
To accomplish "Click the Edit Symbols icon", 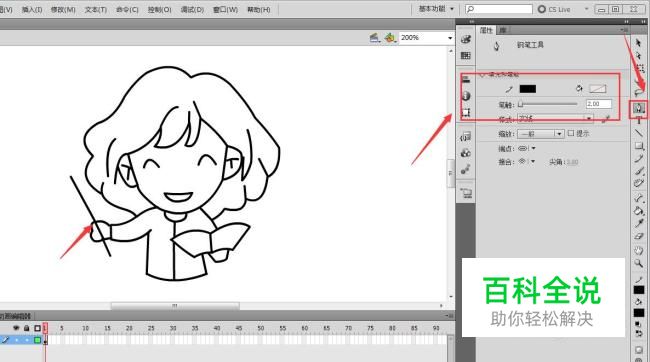I will click(390, 38).
